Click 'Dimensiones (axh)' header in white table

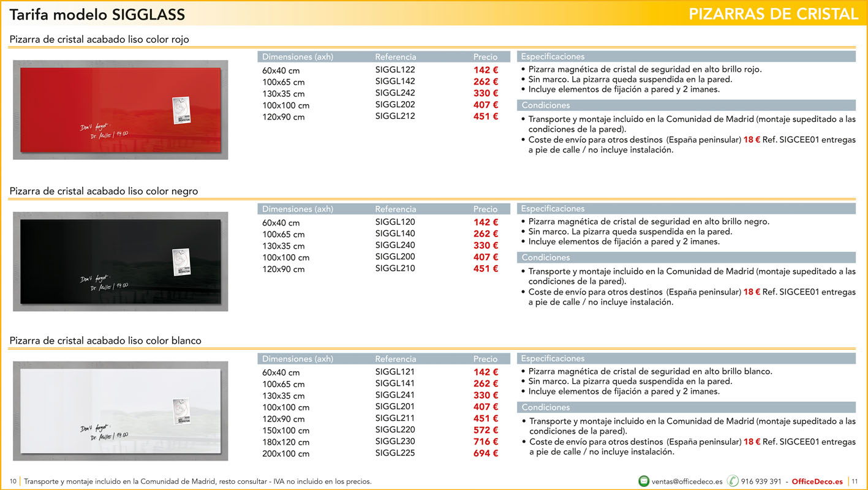298,359
